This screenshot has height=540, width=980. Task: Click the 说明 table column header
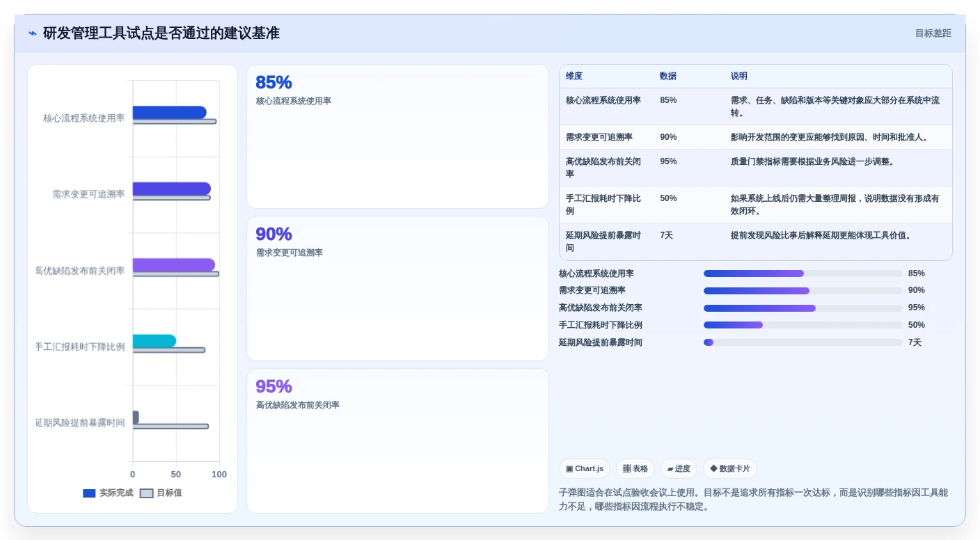tap(738, 76)
